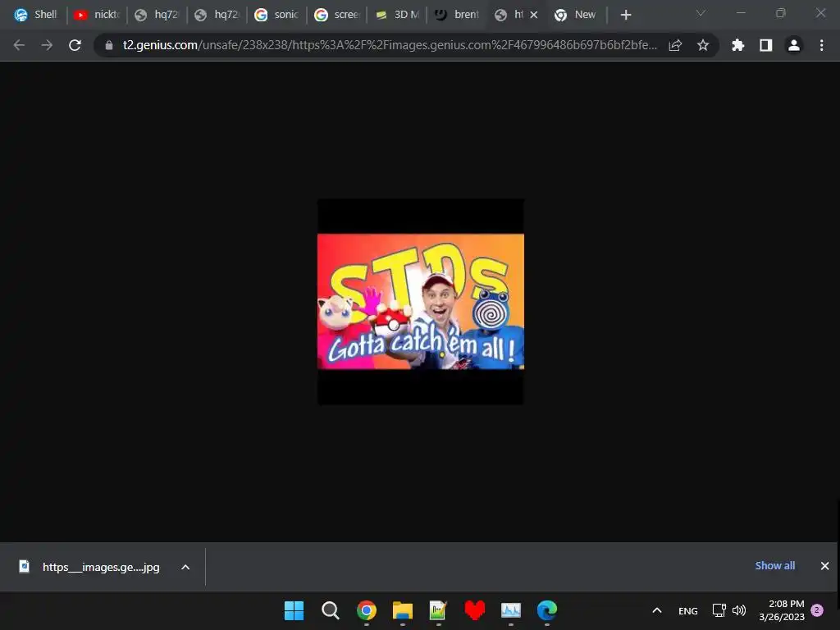The height and width of the screenshot is (630, 840).
Task: Open Windows taskbar search
Action: (330, 610)
